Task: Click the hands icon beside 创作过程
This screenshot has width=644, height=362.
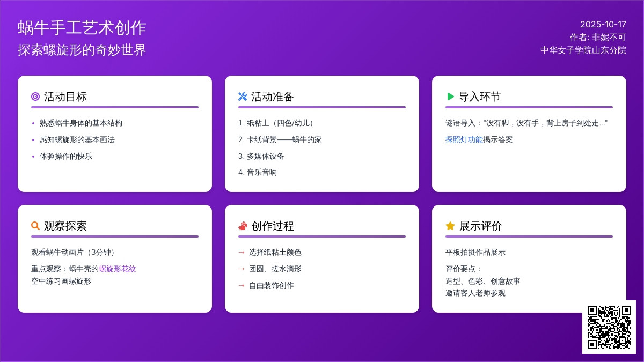Action: pos(243,226)
